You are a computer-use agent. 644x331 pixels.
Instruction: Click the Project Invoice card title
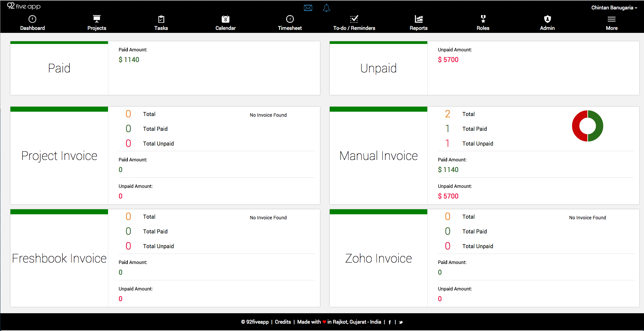click(x=59, y=156)
